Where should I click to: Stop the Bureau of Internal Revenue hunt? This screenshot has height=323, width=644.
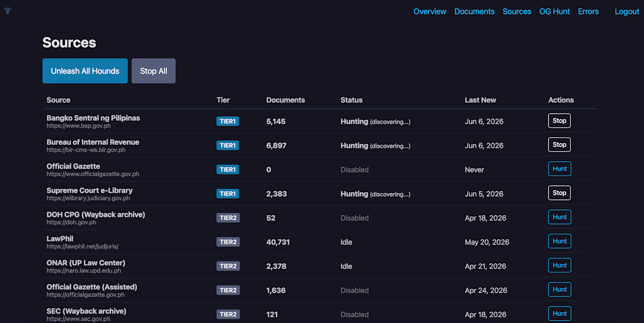tap(559, 144)
